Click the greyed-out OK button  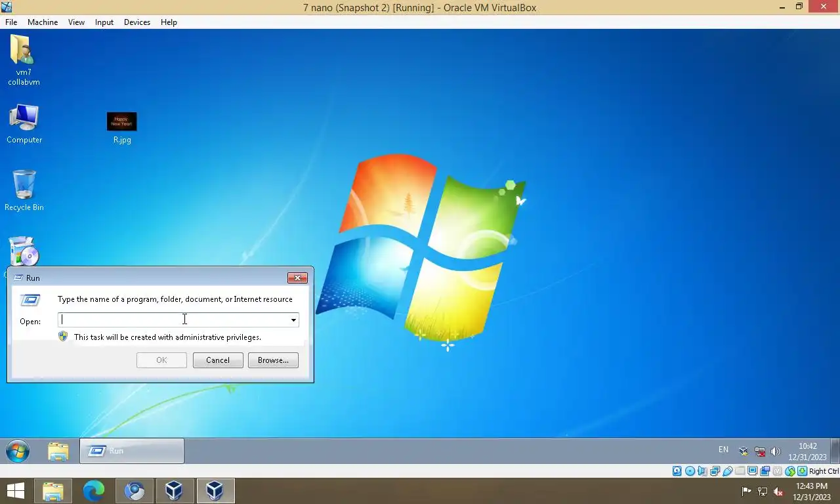pos(161,360)
